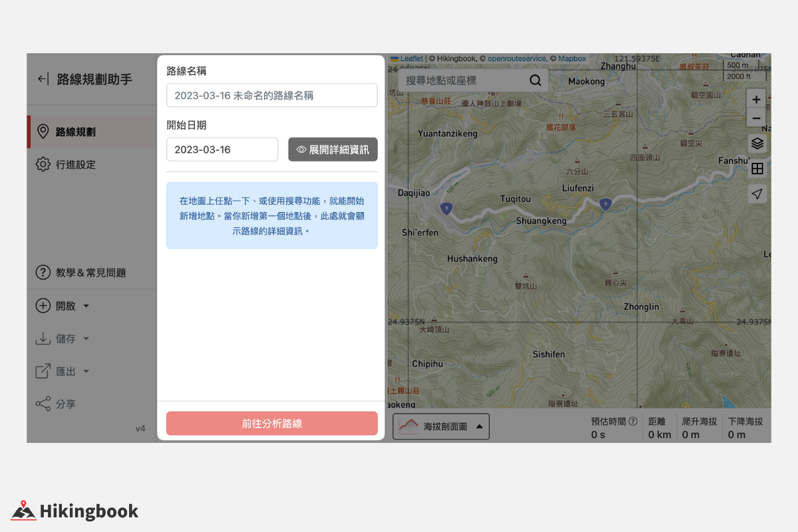
Task: Open the openrouteservice attribution link
Action: [517, 59]
